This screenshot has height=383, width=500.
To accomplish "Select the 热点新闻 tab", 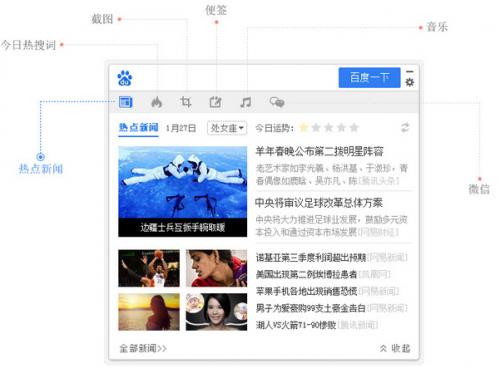I will click(x=138, y=128).
